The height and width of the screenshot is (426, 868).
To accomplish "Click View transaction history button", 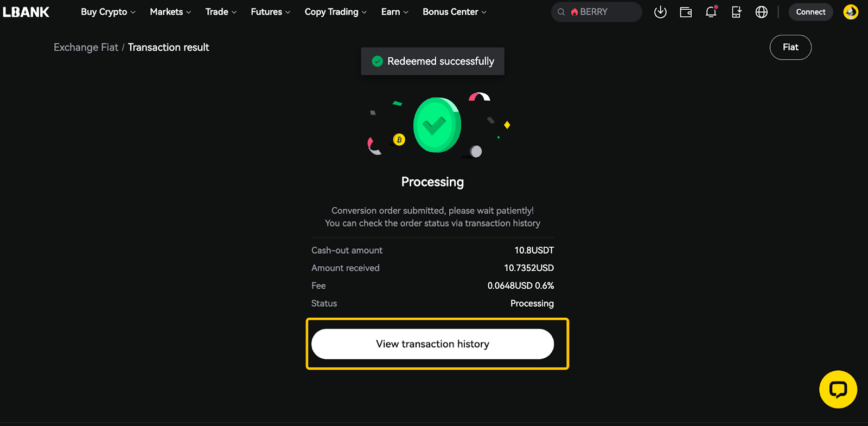I will coord(432,344).
